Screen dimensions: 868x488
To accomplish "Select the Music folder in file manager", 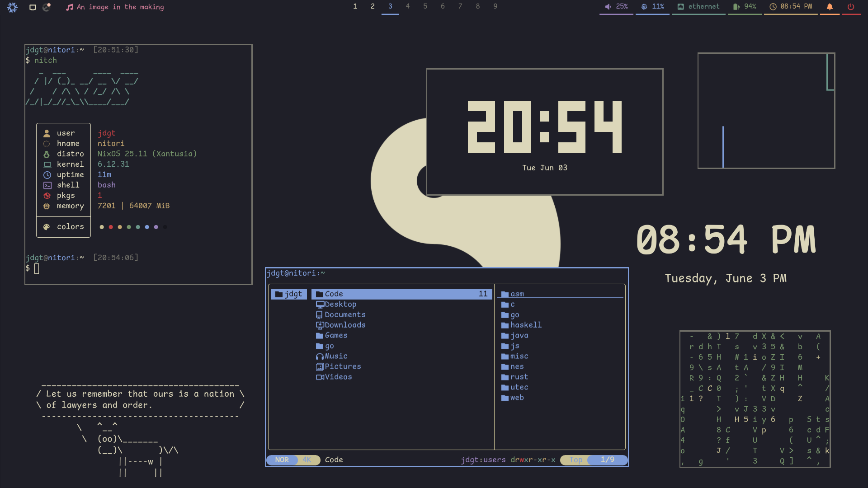I will pyautogui.click(x=335, y=356).
